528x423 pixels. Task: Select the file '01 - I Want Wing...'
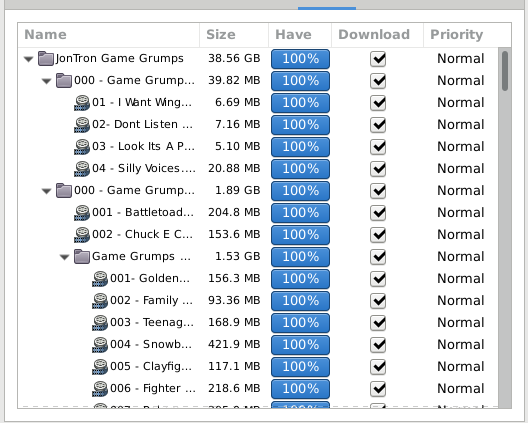(142, 102)
